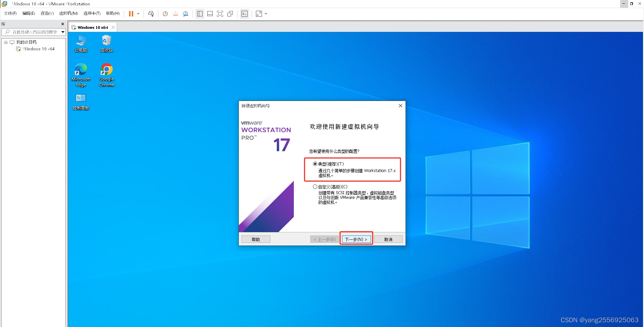Click the 帮助 button in the wizard

(256, 239)
